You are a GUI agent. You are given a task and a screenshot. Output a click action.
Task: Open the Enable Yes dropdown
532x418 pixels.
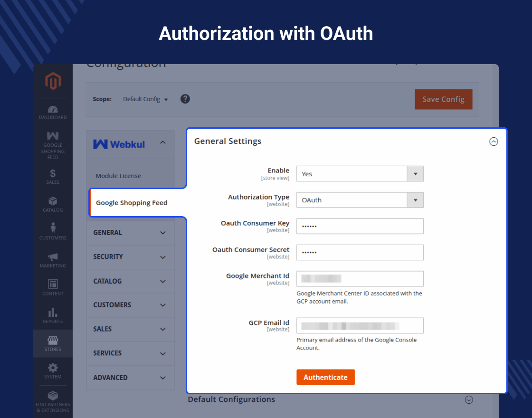360,174
